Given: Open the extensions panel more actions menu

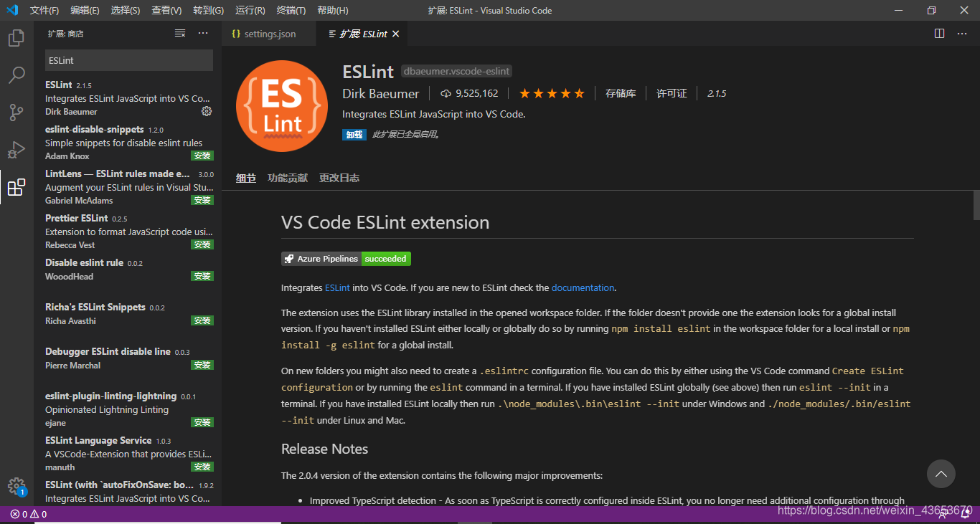Looking at the screenshot, I should (203, 34).
